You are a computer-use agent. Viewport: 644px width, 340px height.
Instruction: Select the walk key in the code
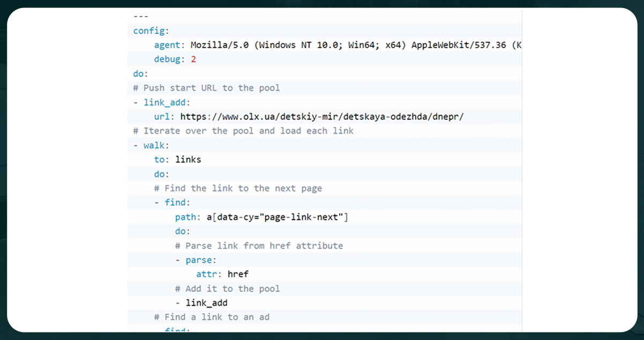pos(154,145)
